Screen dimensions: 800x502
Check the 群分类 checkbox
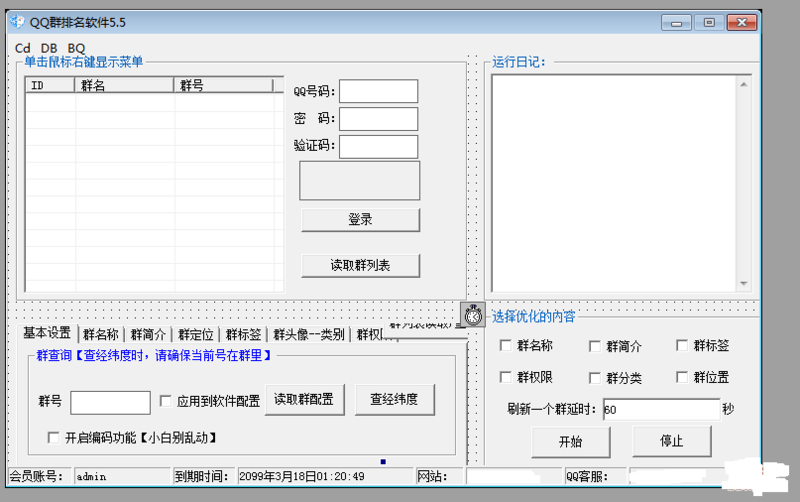click(x=594, y=378)
